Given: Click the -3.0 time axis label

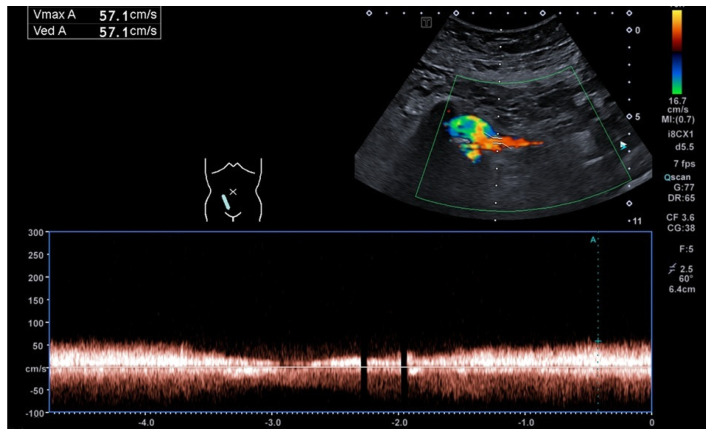Looking at the screenshot, I should coord(273,423).
